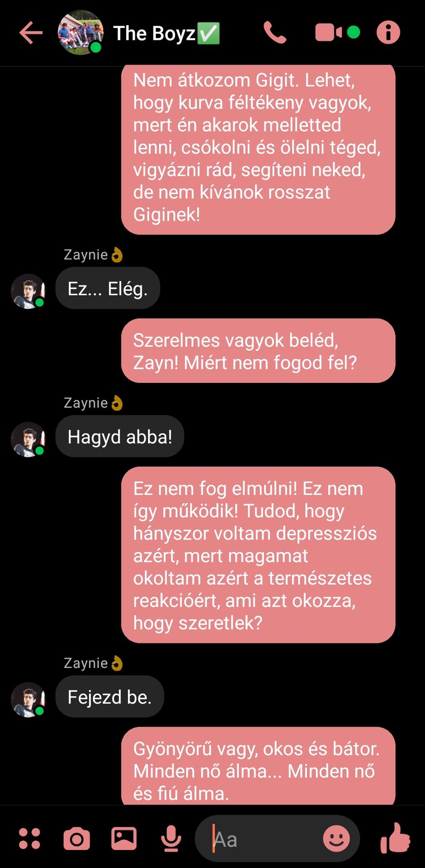Tap the microphone to record a voice message

tap(171, 839)
